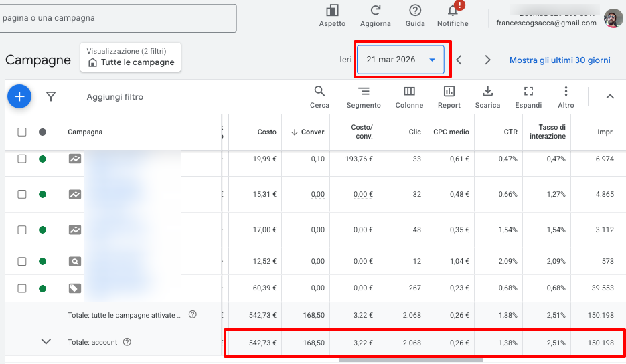The height and width of the screenshot is (364, 626).
Task: Expand the Totale: account row chevron
Action: click(x=46, y=342)
